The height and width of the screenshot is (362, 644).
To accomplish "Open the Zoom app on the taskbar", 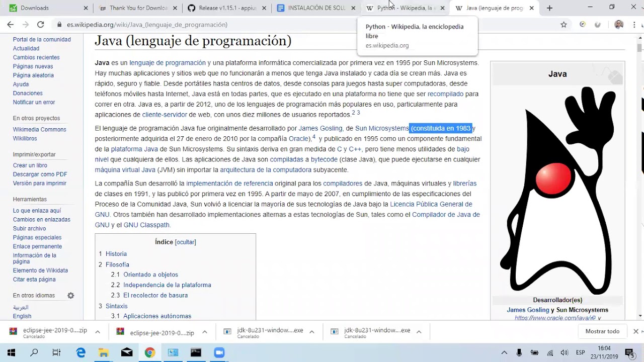I will pos(219,352).
